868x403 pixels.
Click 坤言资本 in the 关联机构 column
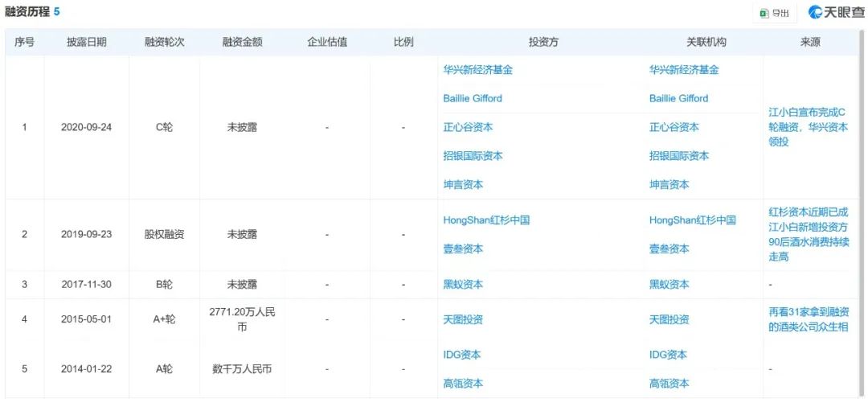coord(669,184)
